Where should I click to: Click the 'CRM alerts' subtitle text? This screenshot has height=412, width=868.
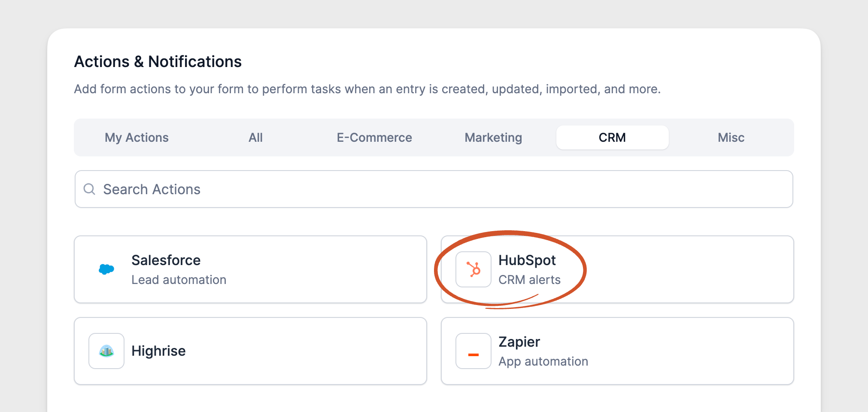coord(529,280)
